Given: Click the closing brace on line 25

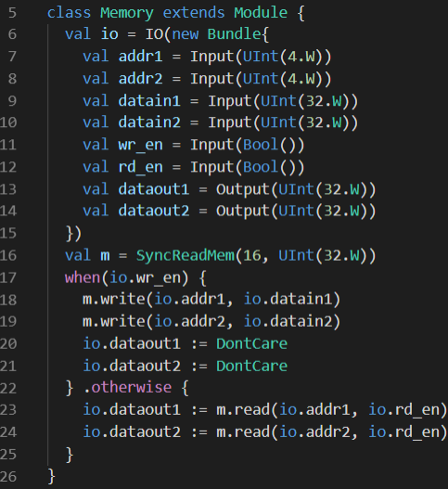Looking at the screenshot, I should 70,455.
